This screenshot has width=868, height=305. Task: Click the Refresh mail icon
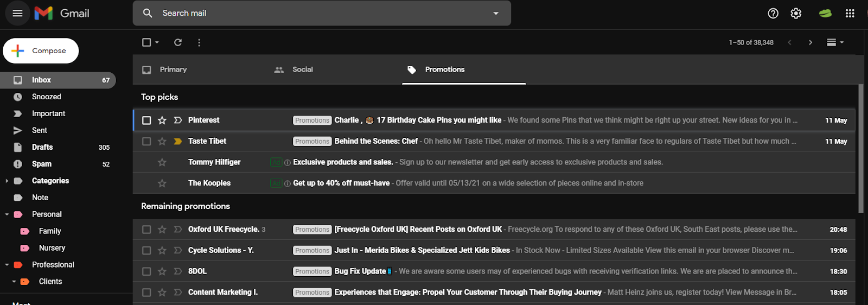(178, 42)
